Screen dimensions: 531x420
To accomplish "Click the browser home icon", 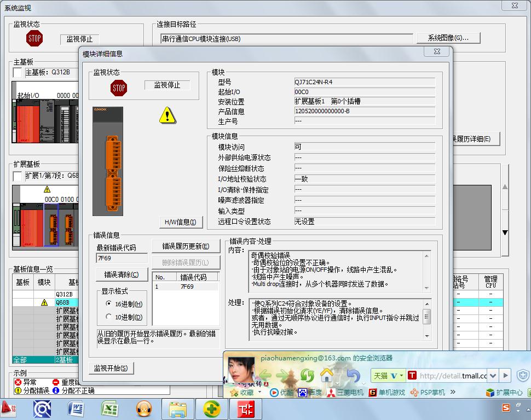I will coord(327,376).
